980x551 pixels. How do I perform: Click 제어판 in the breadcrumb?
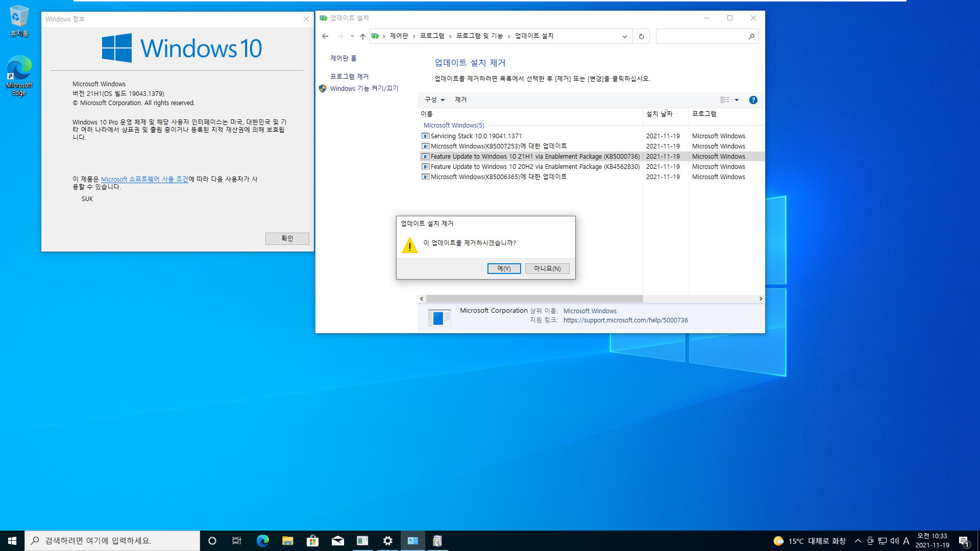pos(399,36)
